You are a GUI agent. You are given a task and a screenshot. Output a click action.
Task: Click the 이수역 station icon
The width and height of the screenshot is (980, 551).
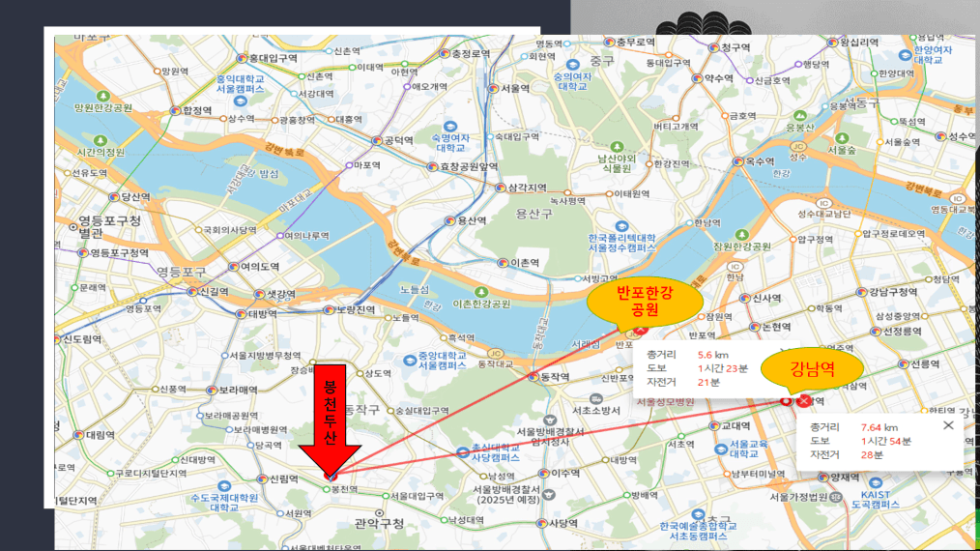point(544,474)
